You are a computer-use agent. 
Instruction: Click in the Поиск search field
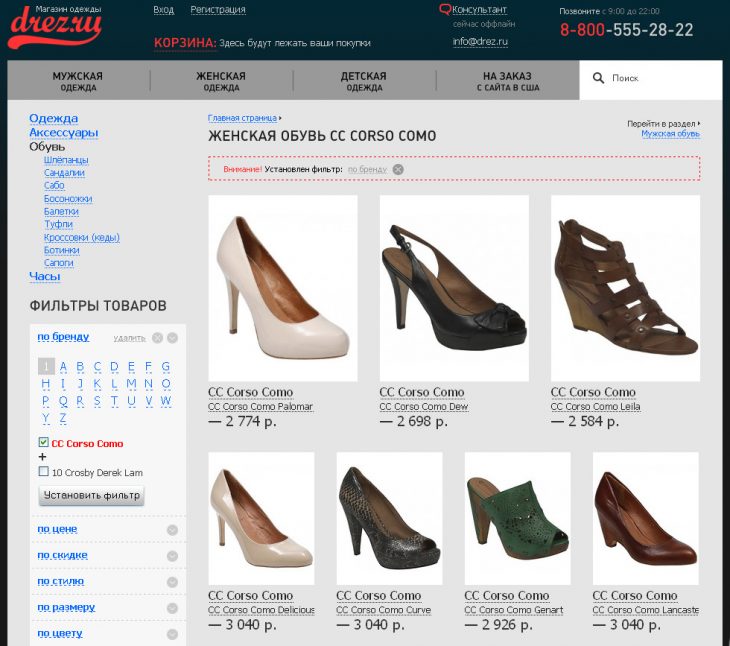click(660, 78)
